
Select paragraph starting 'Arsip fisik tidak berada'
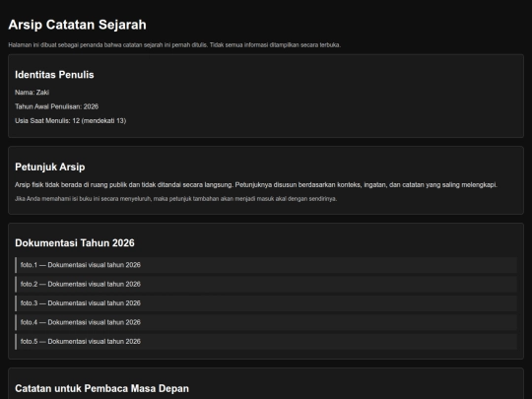256,185
